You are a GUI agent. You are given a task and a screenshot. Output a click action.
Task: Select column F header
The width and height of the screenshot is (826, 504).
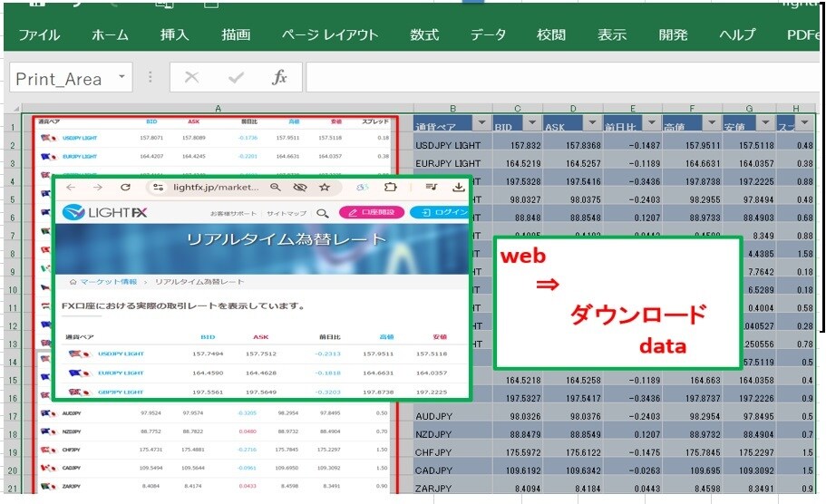click(692, 109)
